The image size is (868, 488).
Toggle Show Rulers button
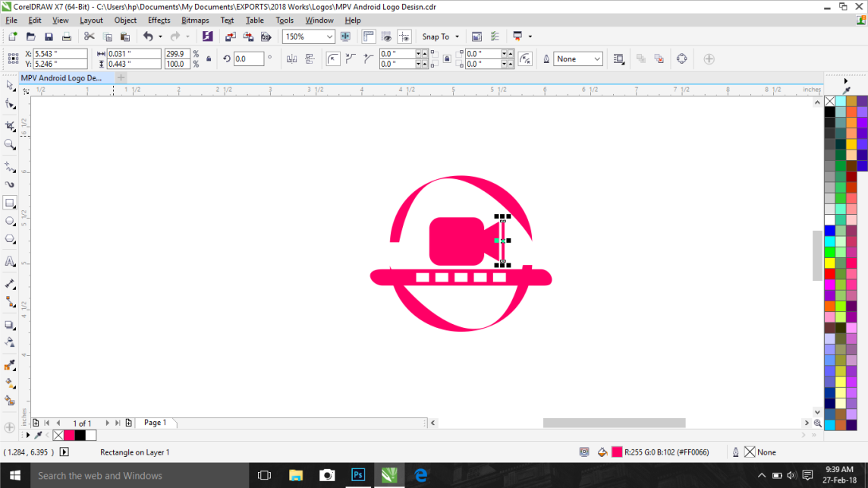tap(368, 36)
